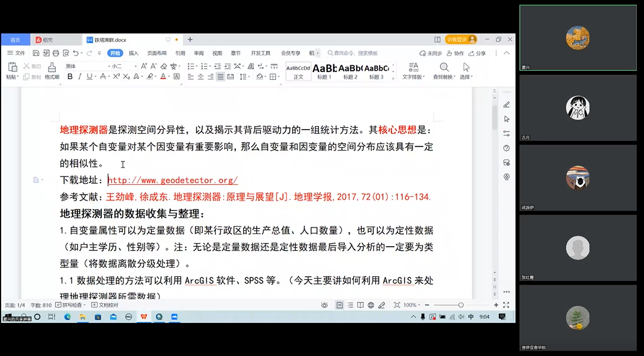Undo the last action

point(75,53)
